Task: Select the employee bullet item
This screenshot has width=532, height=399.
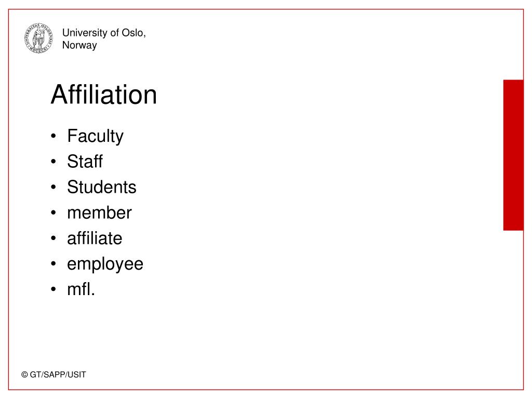Action: pyautogui.click(x=105, y=264)
